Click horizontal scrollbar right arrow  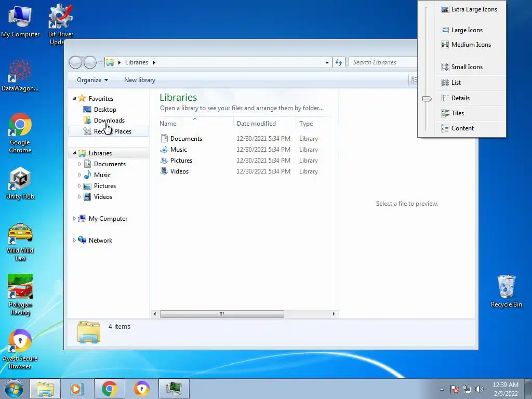click(334, 314)
